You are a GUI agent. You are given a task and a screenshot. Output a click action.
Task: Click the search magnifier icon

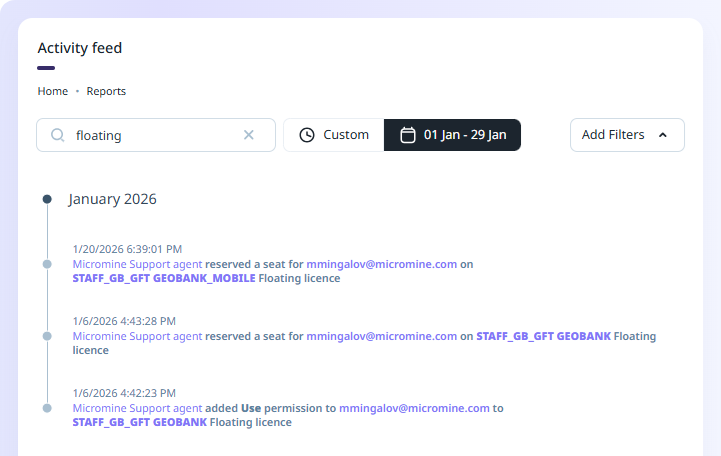click(58, 135)
